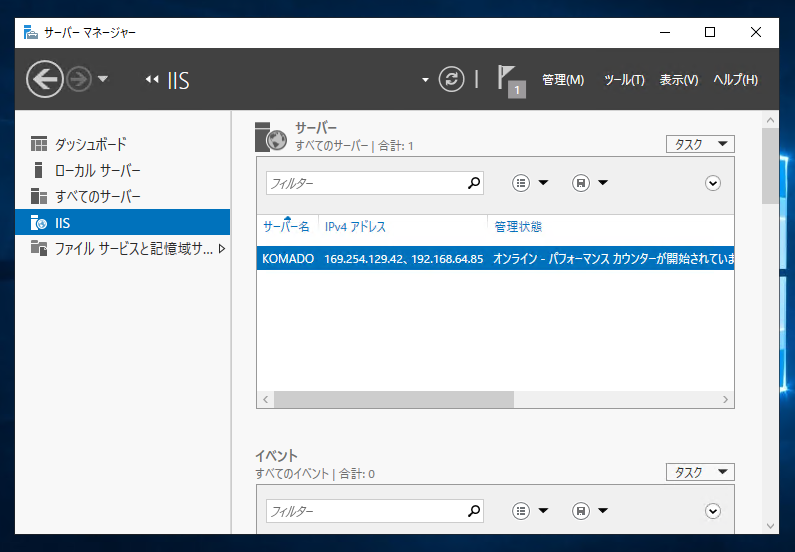
Task: Sort by the 管理状態 column header
Action: (x=611, y=227)
